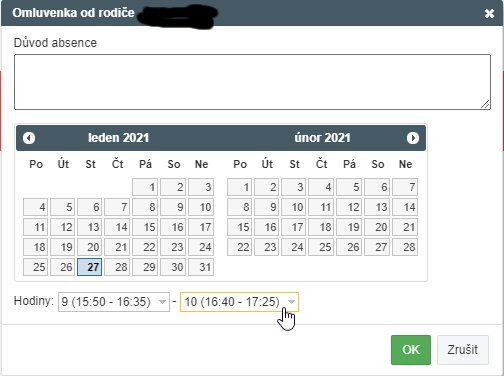Viewport: 504px width, 376px height.
Task: Select the highlighted 27 in leden 2021
Action: [x=89, y=267]
